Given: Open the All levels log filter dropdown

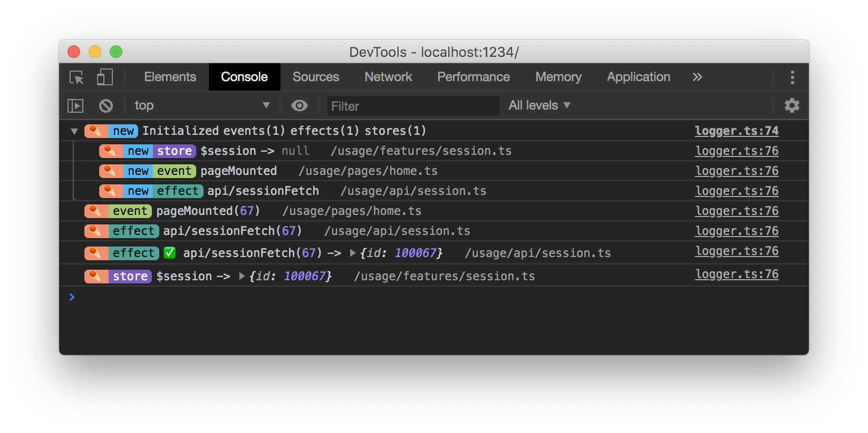Looking at the screenshot, I should pos(539,106).
